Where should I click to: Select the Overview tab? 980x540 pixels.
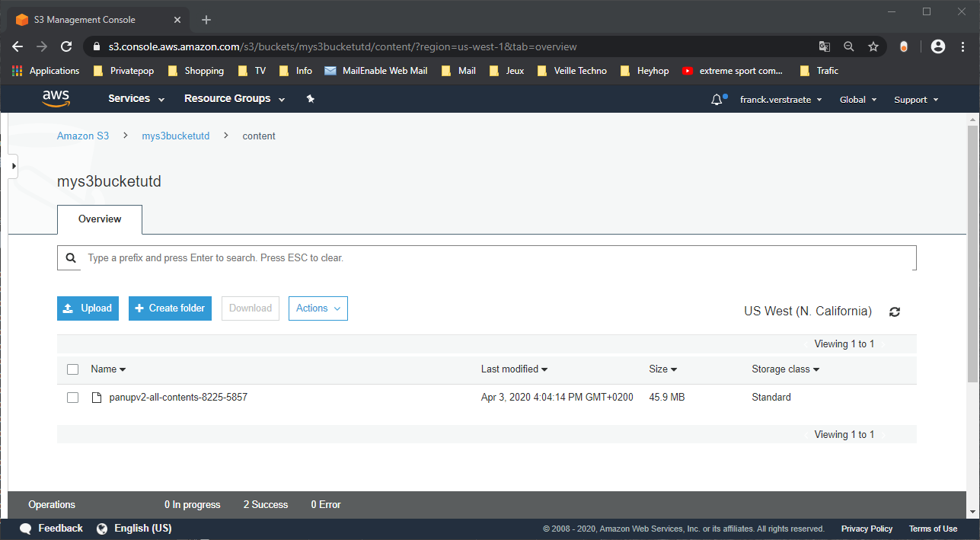(x=100, y=219)
